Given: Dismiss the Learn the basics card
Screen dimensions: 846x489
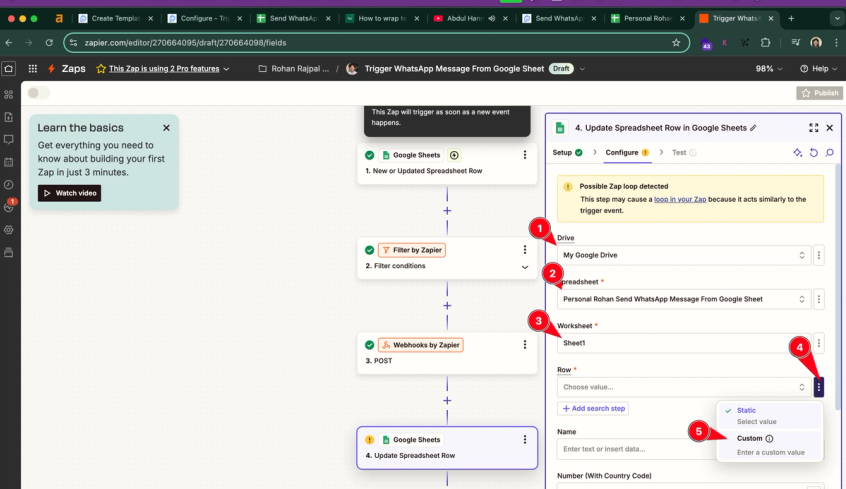Looking at the screenshot, I should point(166,128).
